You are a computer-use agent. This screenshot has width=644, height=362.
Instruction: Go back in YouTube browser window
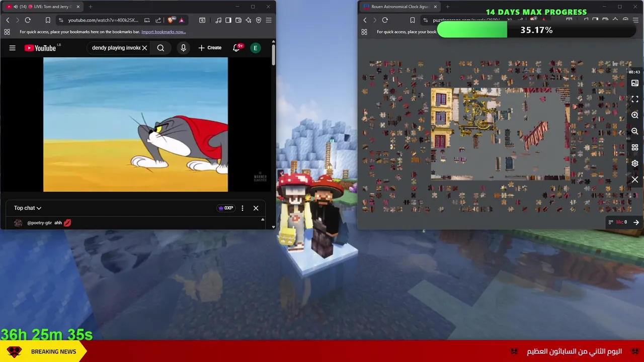[8, 20]
